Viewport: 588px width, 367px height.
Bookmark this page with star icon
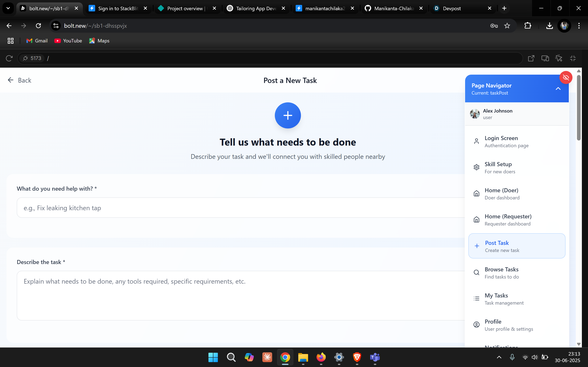click(507, 26)
